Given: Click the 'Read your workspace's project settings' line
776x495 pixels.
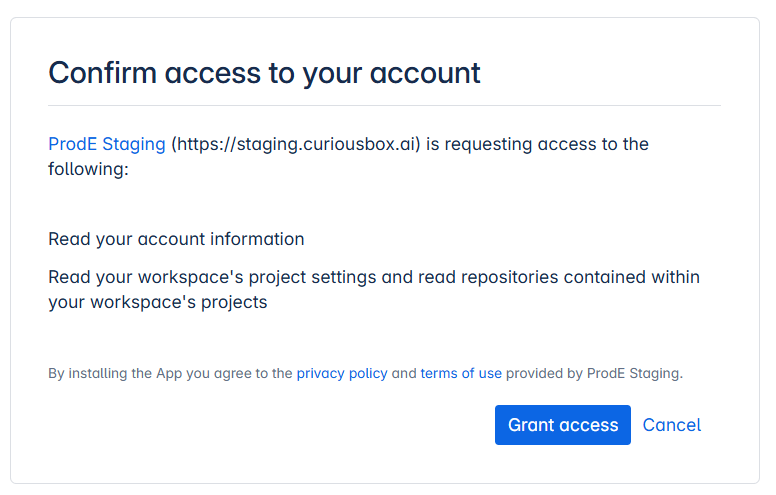Looking at the screenshot, I should pos(212,277).
